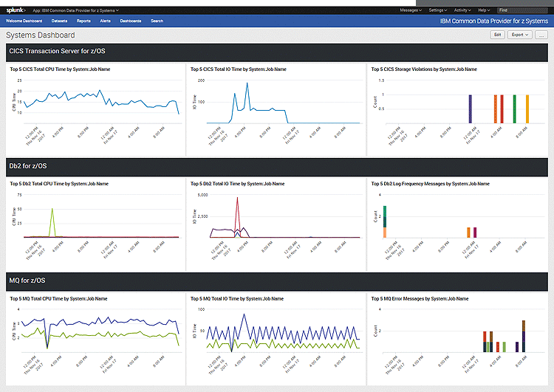Click the purple bar in CICS Storage Violations chart
The image size is (554, 392).
(x=471, y=109)
